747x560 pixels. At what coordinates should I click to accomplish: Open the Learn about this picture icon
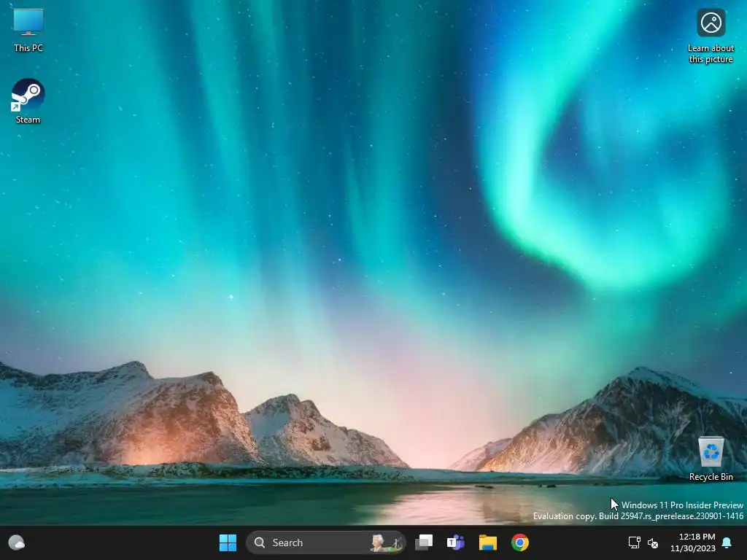[711, 36]
